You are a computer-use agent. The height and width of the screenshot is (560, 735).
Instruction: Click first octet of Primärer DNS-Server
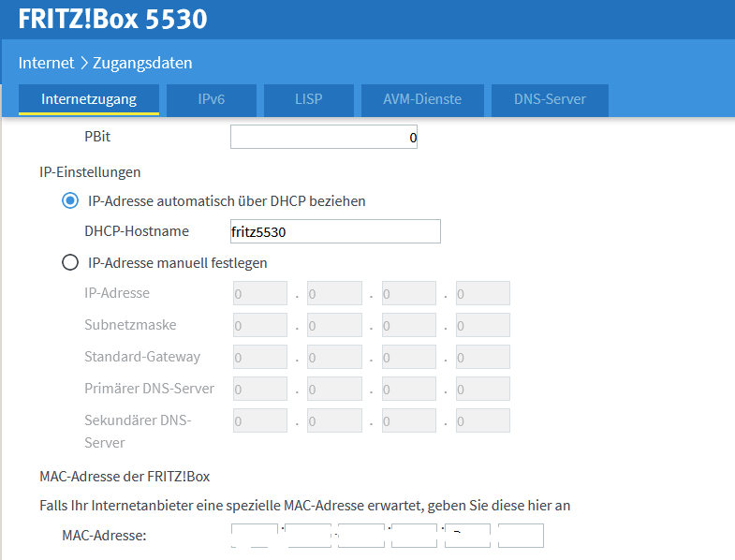[x=260, y=389]
